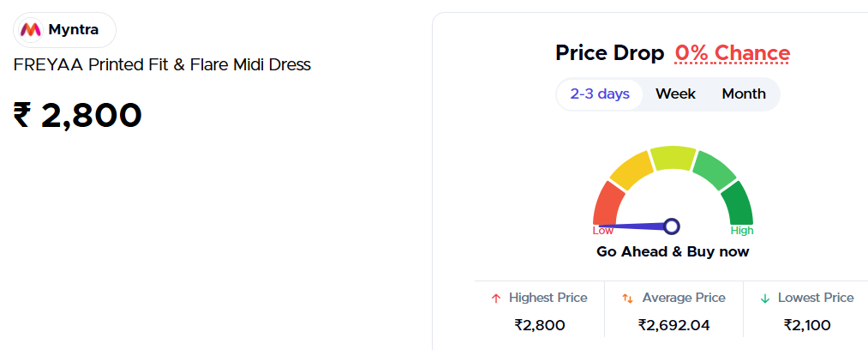
Task: Click the ₹2,100 lowest price value
Action: pyautogui.click(x=806, y=325)
